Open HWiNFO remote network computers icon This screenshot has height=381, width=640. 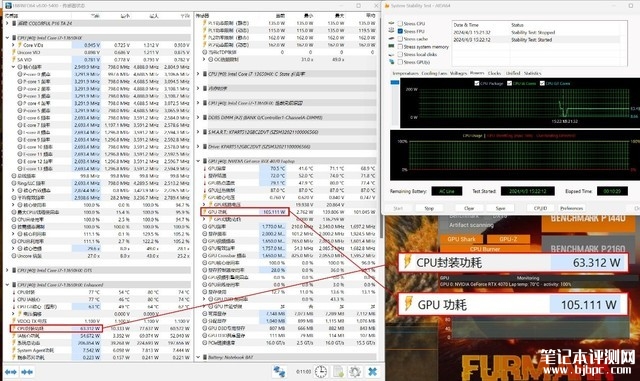279,372
